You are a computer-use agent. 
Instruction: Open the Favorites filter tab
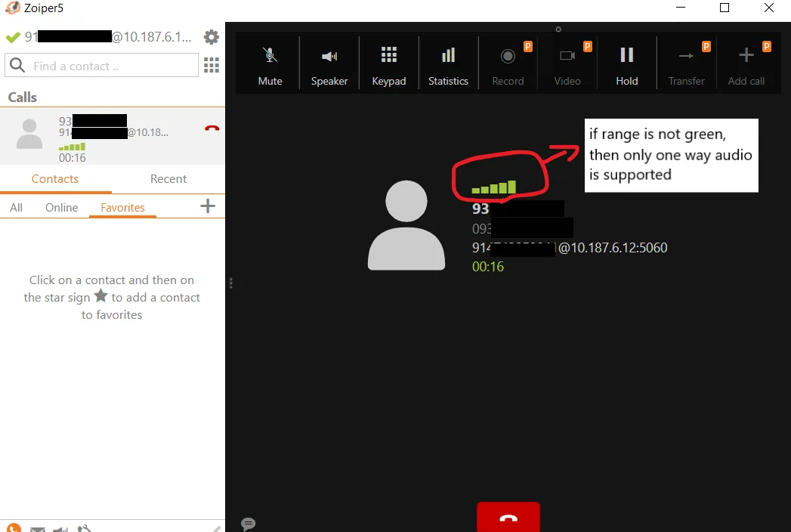[122, 207]
